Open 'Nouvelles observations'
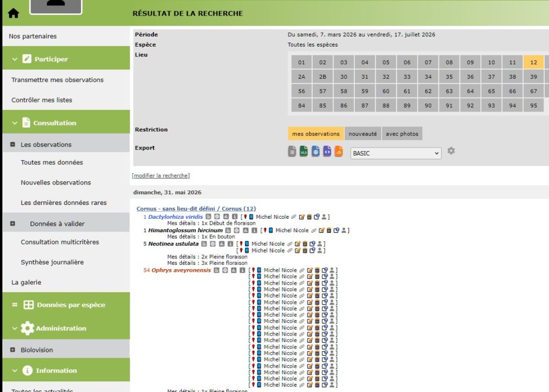The image size is (549, 392). click(x=56, y=182)
